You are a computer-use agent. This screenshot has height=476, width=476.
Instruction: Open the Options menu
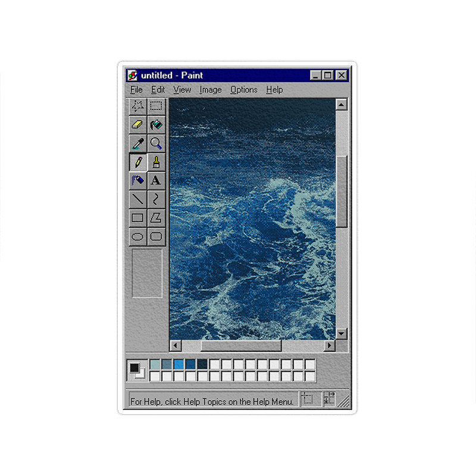pos(243,90)
